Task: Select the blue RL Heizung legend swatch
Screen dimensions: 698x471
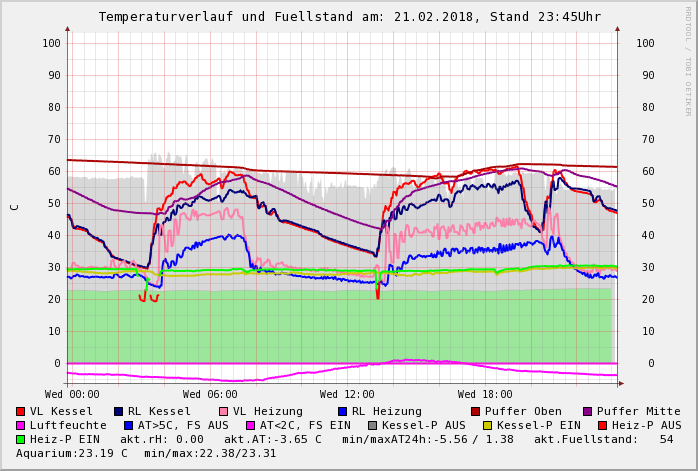Action: [342, 411]
